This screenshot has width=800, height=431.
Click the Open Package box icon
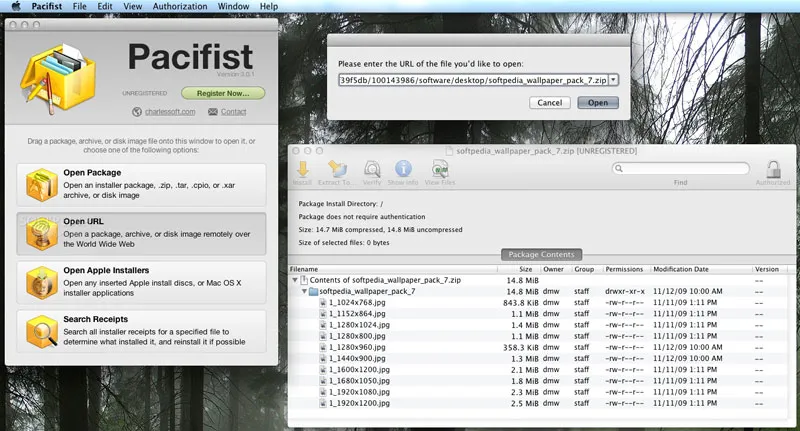coord(41,185)
